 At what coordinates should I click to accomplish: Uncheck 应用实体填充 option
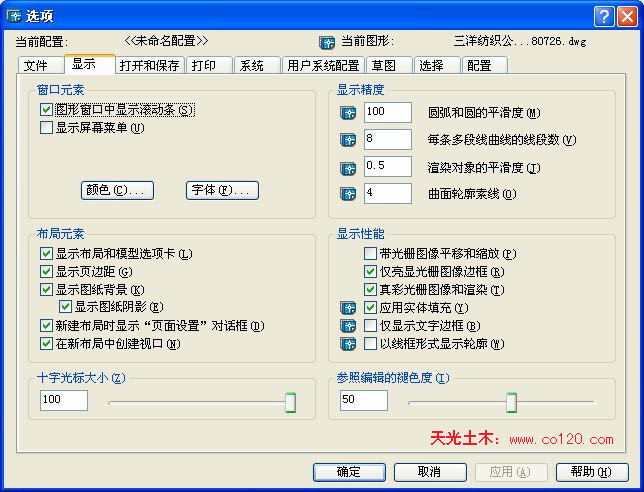pos(370,308)
